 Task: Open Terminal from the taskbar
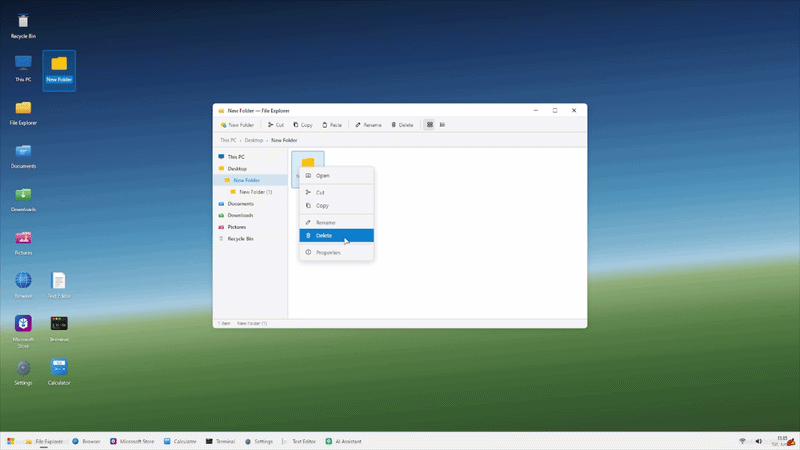pyautogui.click(x=220, y=441)
